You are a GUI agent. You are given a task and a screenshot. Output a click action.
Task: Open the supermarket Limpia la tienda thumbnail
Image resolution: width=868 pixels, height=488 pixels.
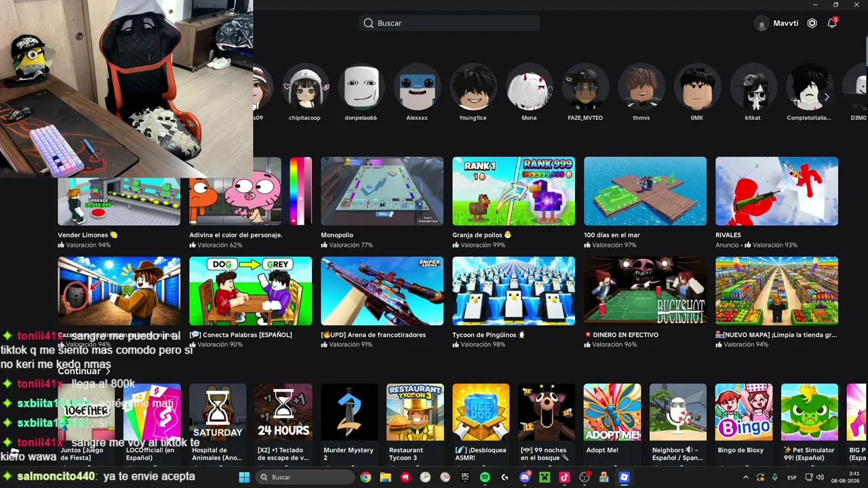point(776,291)
